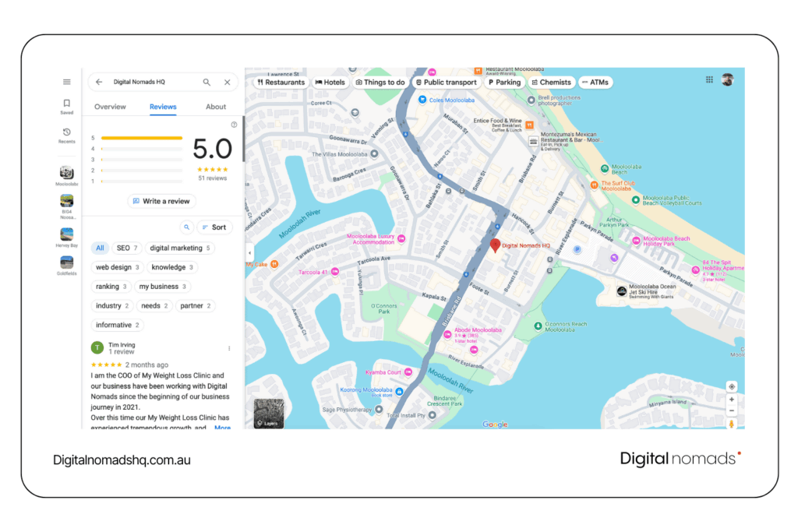Click the 51 reviews count
Image resolution: width=798 pixels, height=532 pixels.
pyautogui.click(x=212, y=178)
